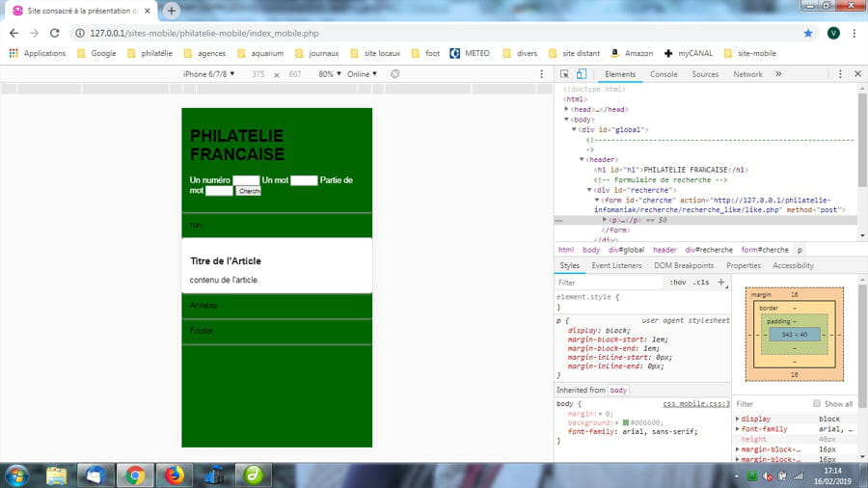Open File Explorer from the taskbar
This screenshot has height=488, width=868.
pyautogui.click(x=56, y=475)
